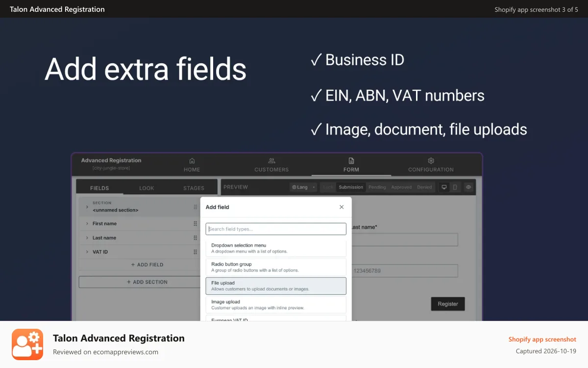Open the CONFIGURATION navigation tab label
The width and height of the screenshot is (588, 368).
431,170
